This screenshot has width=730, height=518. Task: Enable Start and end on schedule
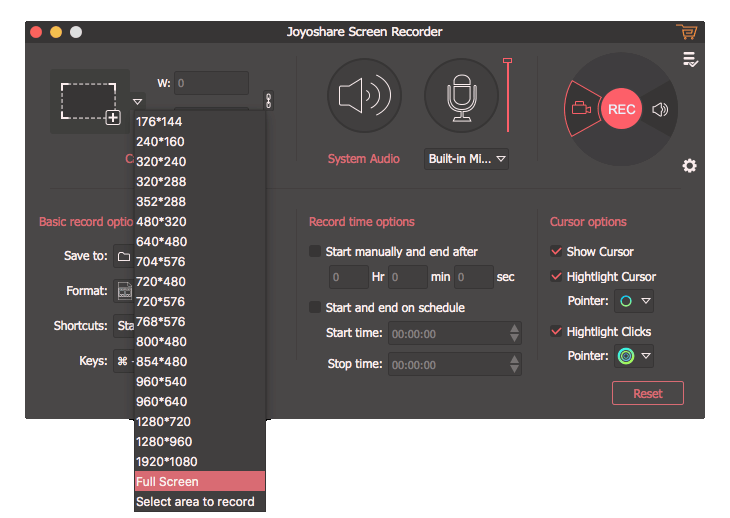point(315,307)
